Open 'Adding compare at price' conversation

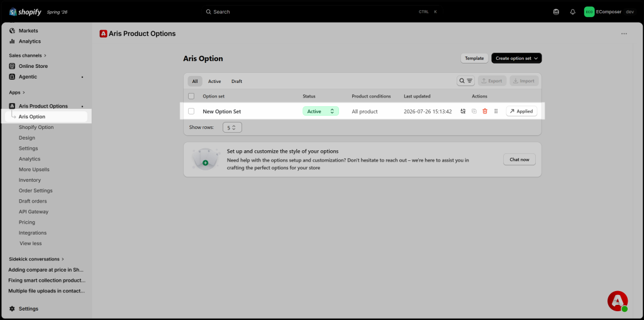tap(46, 270)
